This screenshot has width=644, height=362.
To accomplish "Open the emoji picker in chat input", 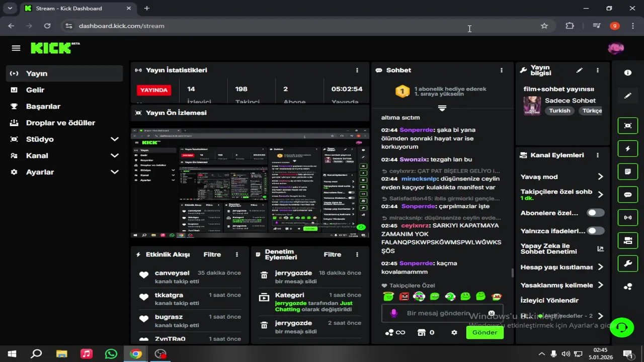I will point(492,313).
